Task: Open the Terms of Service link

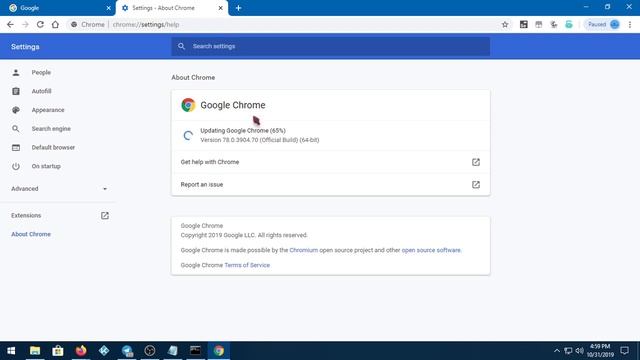Action: (x=247, y=265)
